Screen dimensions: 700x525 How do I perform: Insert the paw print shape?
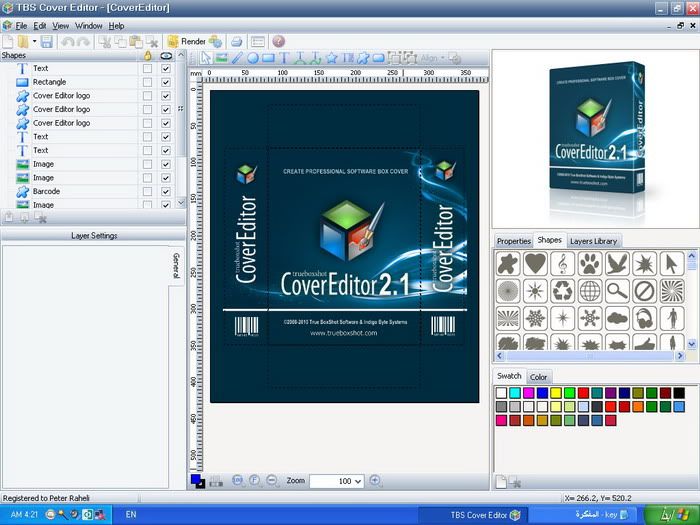[590, 263]
